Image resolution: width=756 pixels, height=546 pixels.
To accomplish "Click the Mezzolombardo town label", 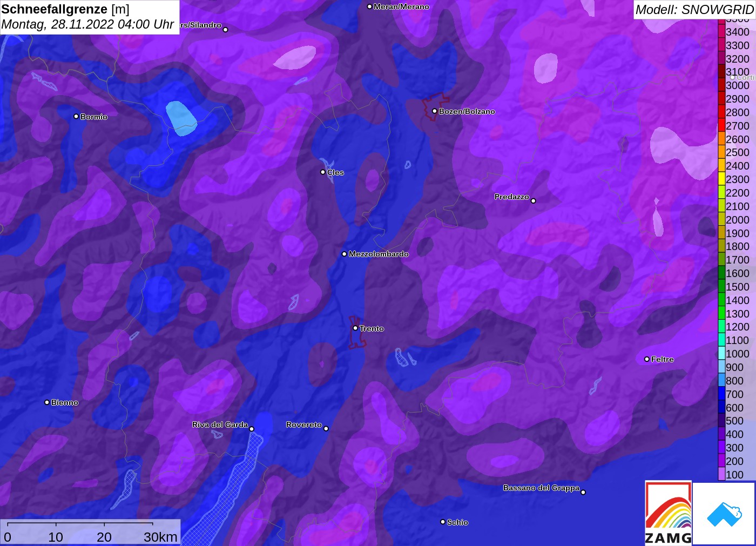I will (x=379, y=254).
